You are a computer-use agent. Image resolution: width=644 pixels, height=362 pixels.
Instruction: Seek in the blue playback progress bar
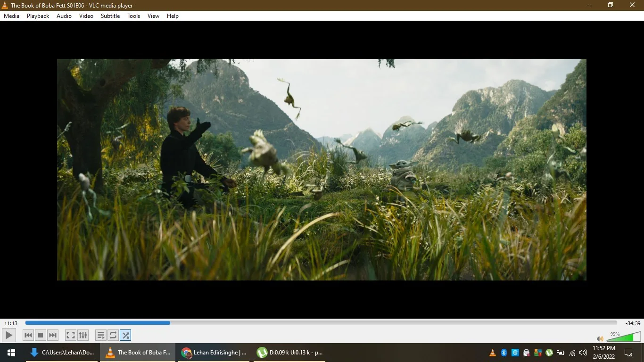pos(321,323)
